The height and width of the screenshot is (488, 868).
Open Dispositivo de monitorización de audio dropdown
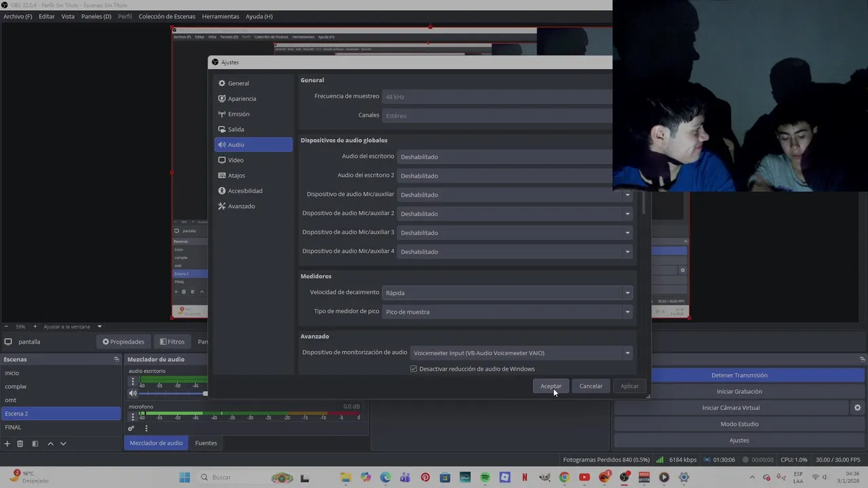coord(521,353)
